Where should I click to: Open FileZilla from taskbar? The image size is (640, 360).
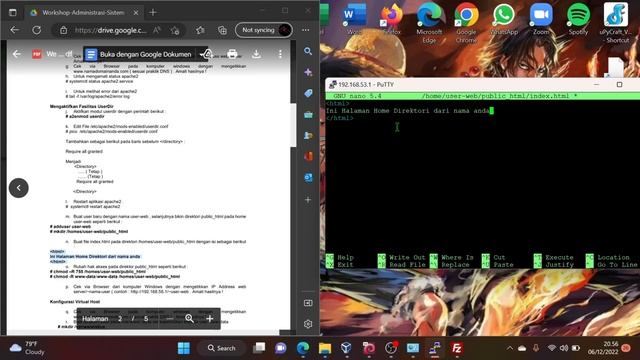457,348
